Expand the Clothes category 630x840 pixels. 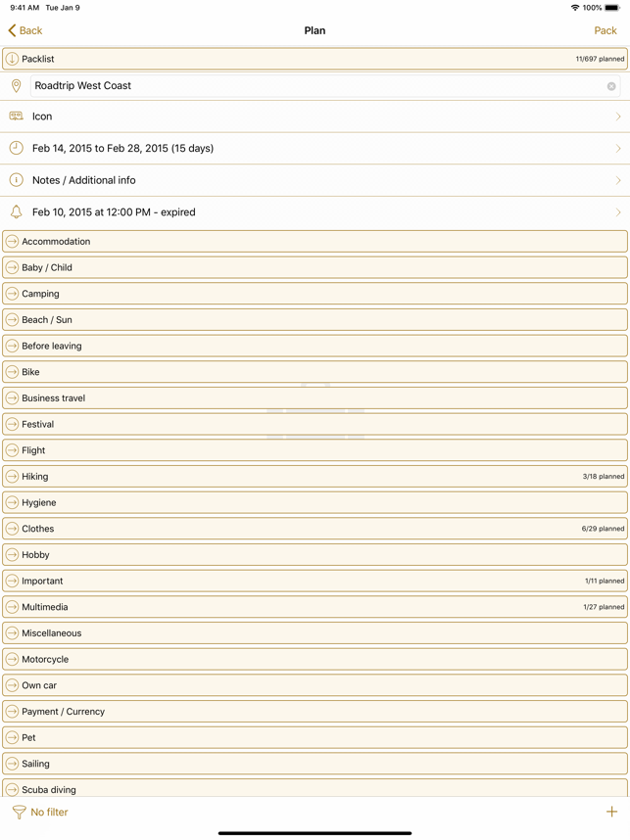12,529
